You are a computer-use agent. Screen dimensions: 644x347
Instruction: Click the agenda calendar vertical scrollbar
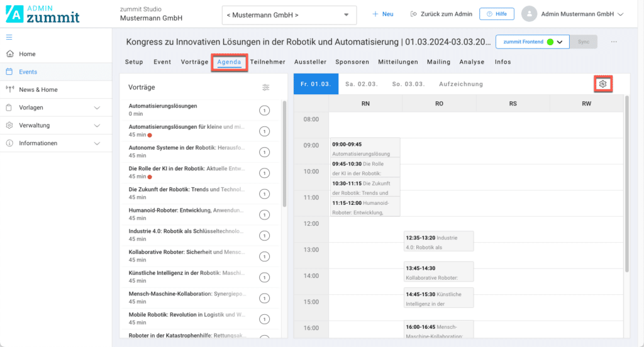[x=626, y=182]
